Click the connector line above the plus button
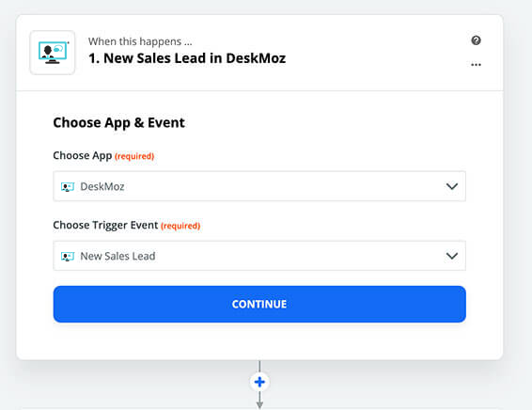Viewport: 532px width, 410px height. tap(259, 367)
